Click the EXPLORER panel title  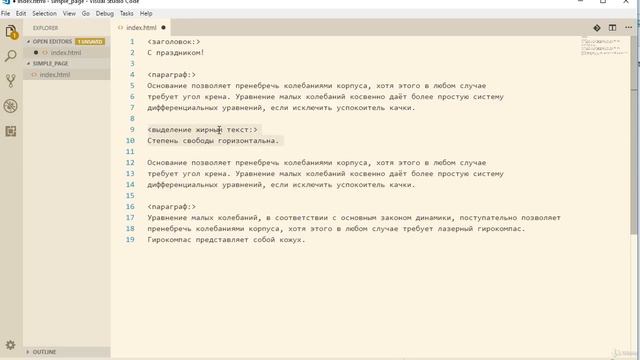[45, 28]
